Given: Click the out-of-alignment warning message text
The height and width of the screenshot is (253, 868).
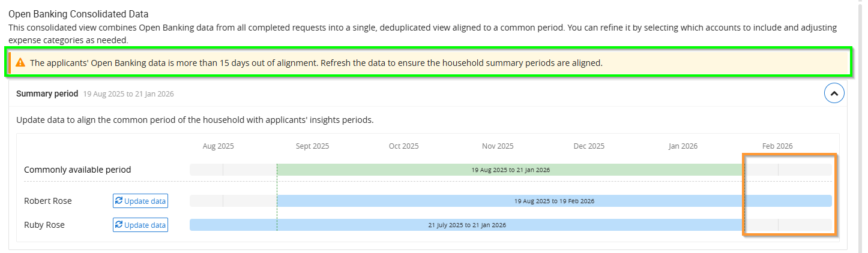Looking at the screenshot, I should [316, 62].
